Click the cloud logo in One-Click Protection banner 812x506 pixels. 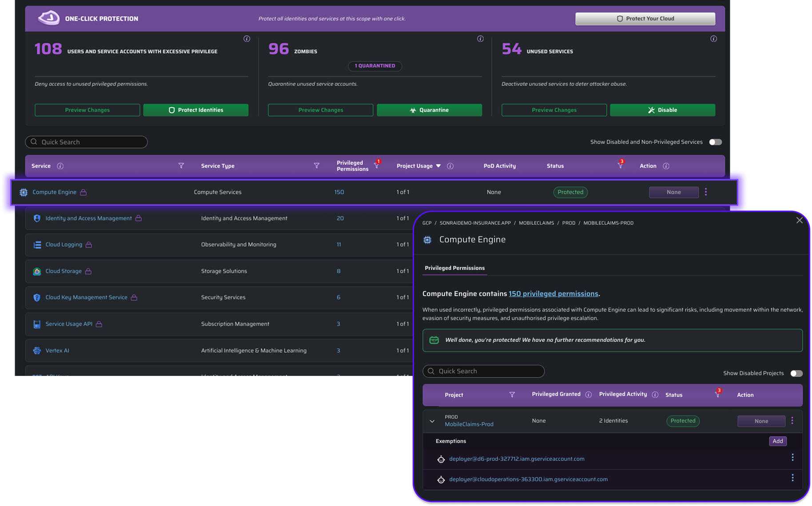48,18
